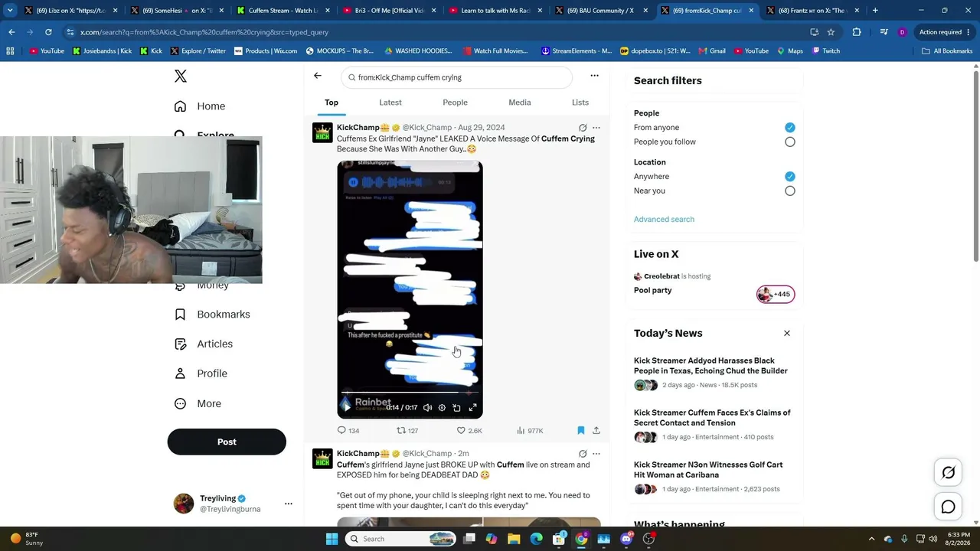
Task: Open the Windows taskbar search box
Action: 402,539
